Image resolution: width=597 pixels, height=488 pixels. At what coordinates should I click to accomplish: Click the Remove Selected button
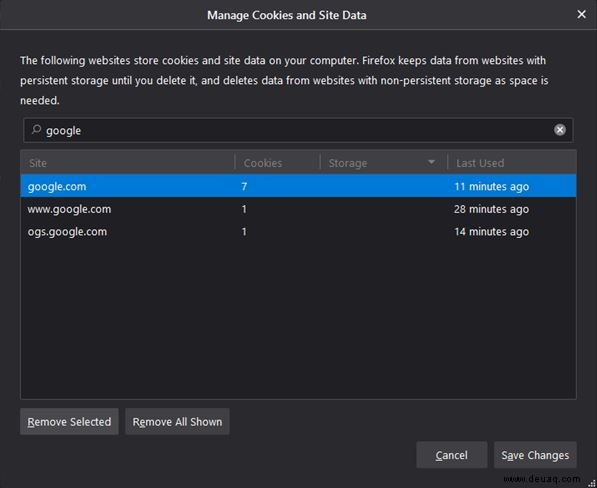pos(69,422)
